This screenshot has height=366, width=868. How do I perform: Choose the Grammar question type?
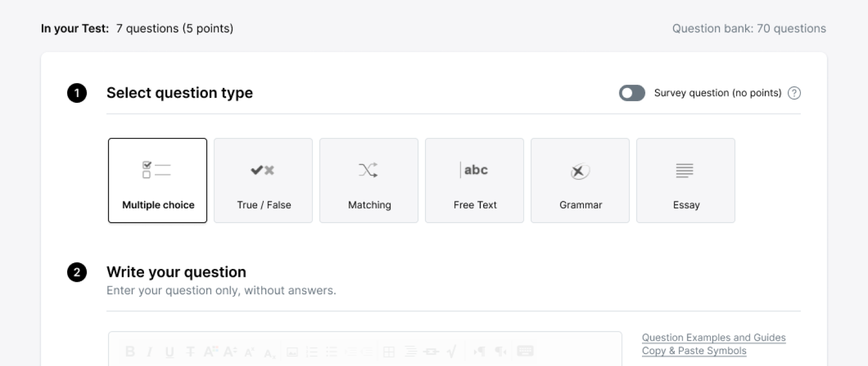(580, 181)
